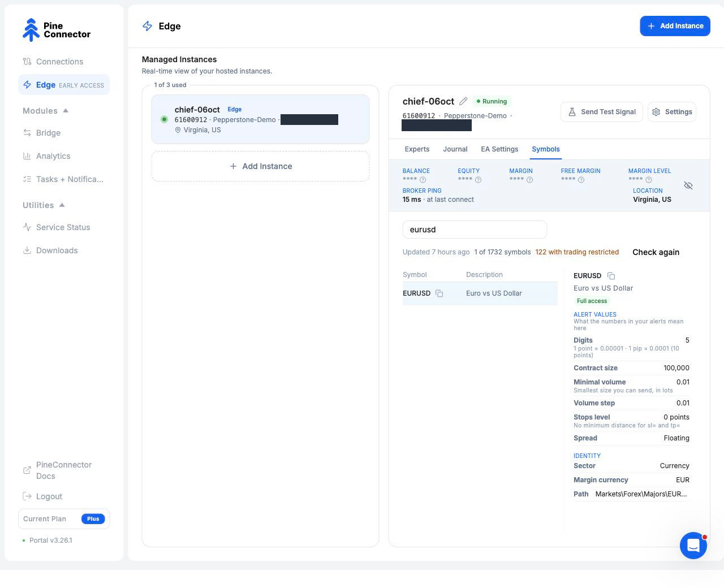
Task: Click the Pine Connector logo
Action: [x=56, y=30]
